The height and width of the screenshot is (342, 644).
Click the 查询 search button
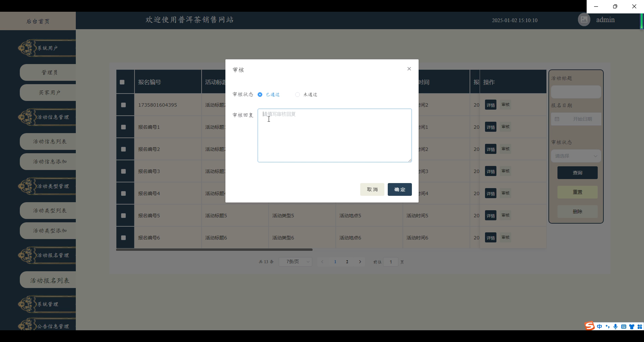pyautogui.click(x=577, y=173)
